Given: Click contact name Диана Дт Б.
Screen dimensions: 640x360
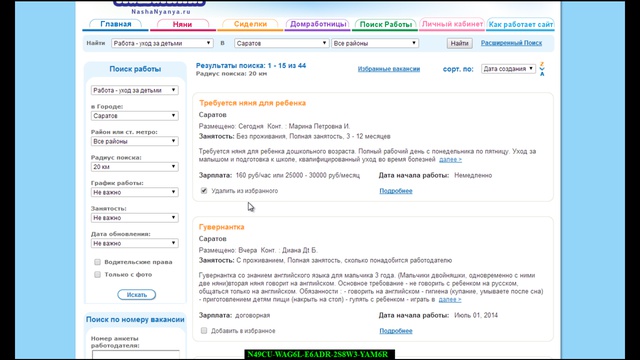Looking at the screenshot, I should [x=300, y=250].
